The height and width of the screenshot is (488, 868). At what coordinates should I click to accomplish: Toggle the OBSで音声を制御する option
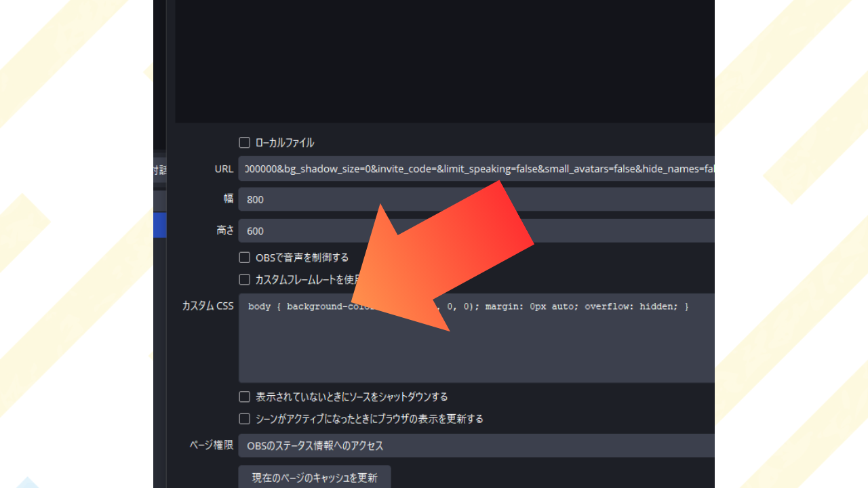pyautogui.click(x=245, y=257)
